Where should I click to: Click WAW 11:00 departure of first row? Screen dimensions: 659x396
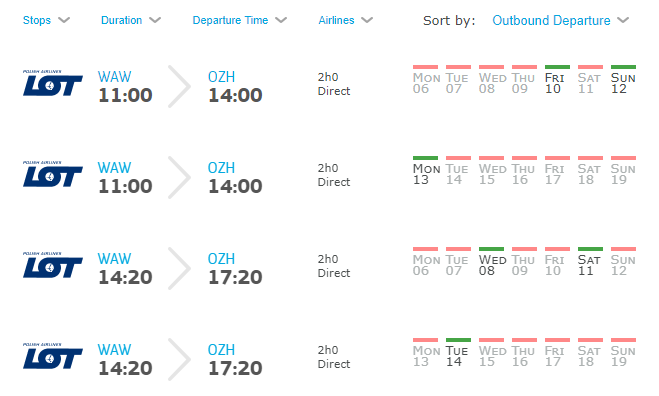pyautogui.click(x=125, y=87)
